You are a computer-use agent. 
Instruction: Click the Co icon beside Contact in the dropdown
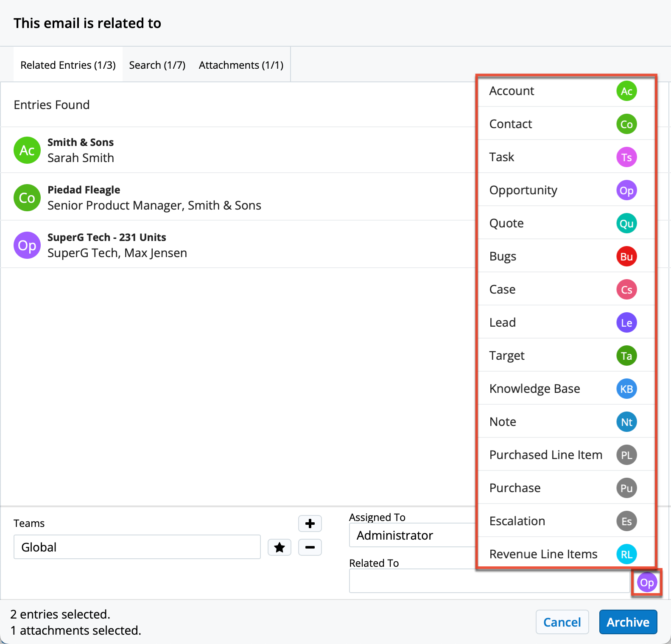point(626,124)
